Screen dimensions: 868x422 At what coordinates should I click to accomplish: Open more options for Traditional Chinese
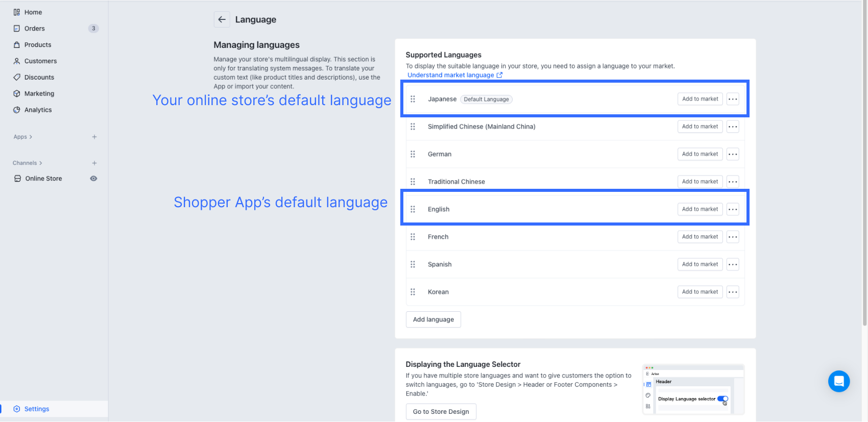tap(733, 182)
